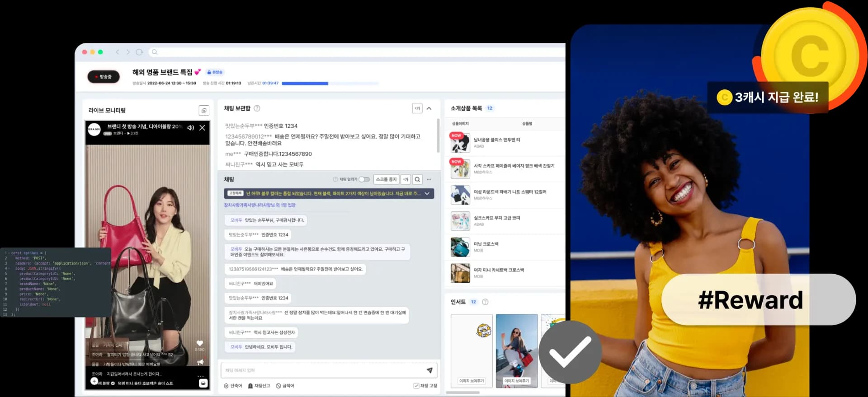Pop out the 라이브 모니터링 panel
Viewport: 868px width, 397px height.
tap(204, 111)
